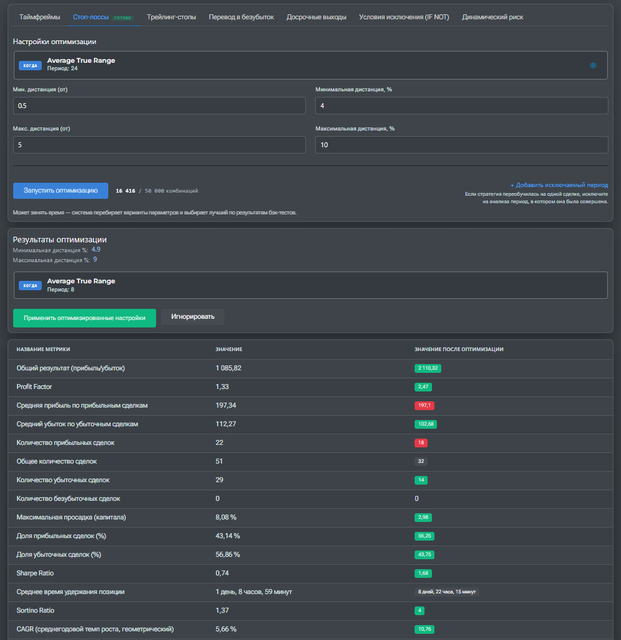The width and height of the screenshot is (621, 640).
Task: Click the Максимальная просадка (капитала) label
Action: (x=71, y=518)
